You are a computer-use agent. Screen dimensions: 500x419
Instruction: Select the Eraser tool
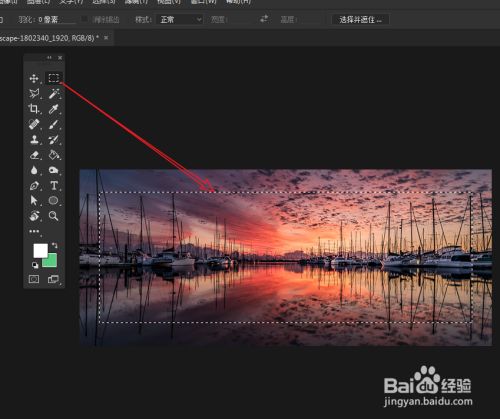34,155
